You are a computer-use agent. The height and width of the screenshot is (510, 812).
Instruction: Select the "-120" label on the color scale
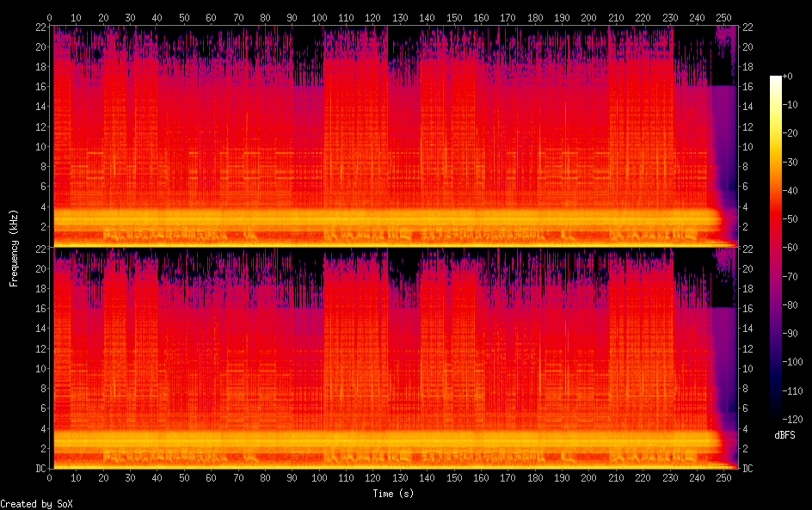tap(793, 420)
